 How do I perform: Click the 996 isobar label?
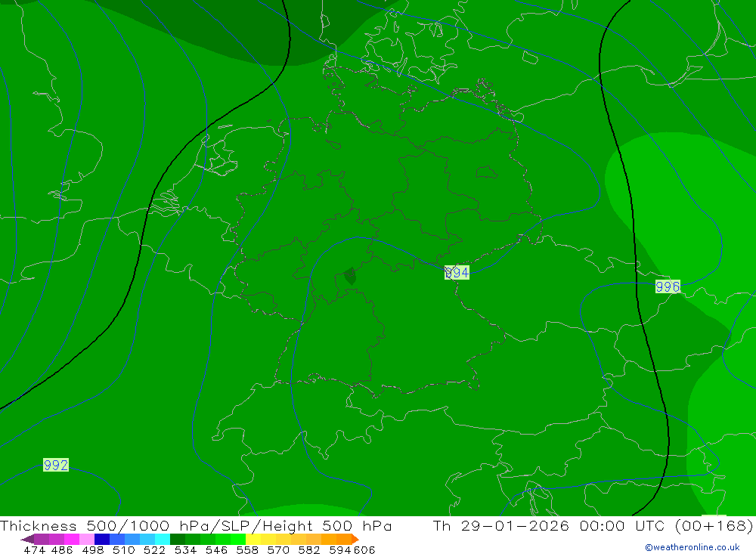click(x=668, y=286)
